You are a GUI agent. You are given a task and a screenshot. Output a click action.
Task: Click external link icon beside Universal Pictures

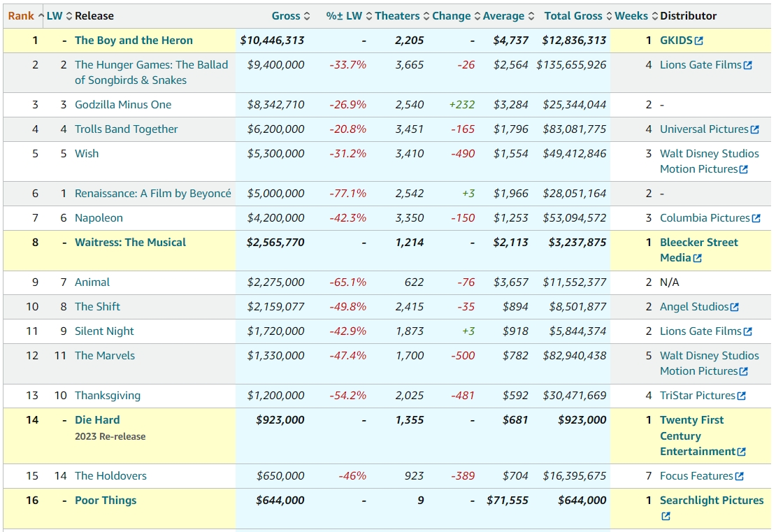pos(755,129)
